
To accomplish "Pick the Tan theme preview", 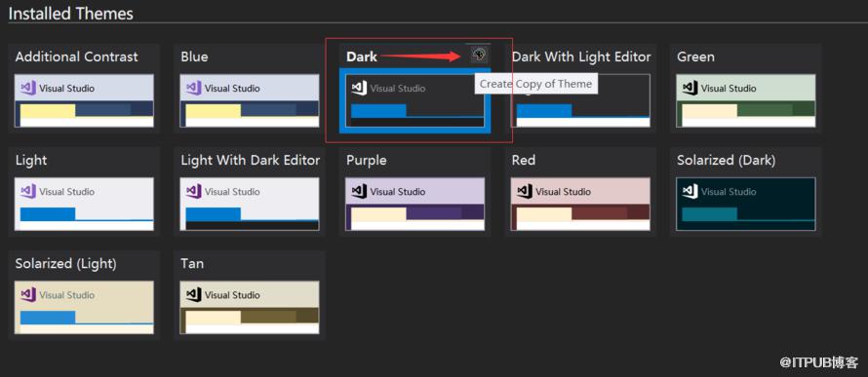I will click(250, 308).
